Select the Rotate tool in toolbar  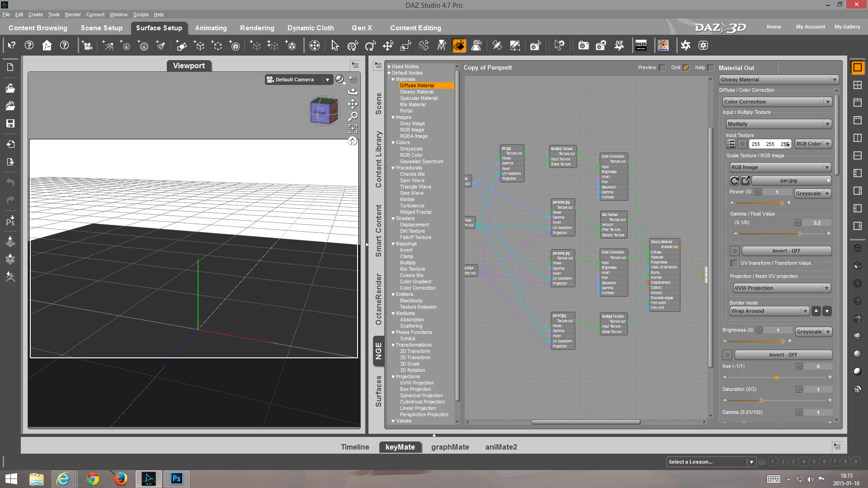pyautogui.click(x=370, y=46)
